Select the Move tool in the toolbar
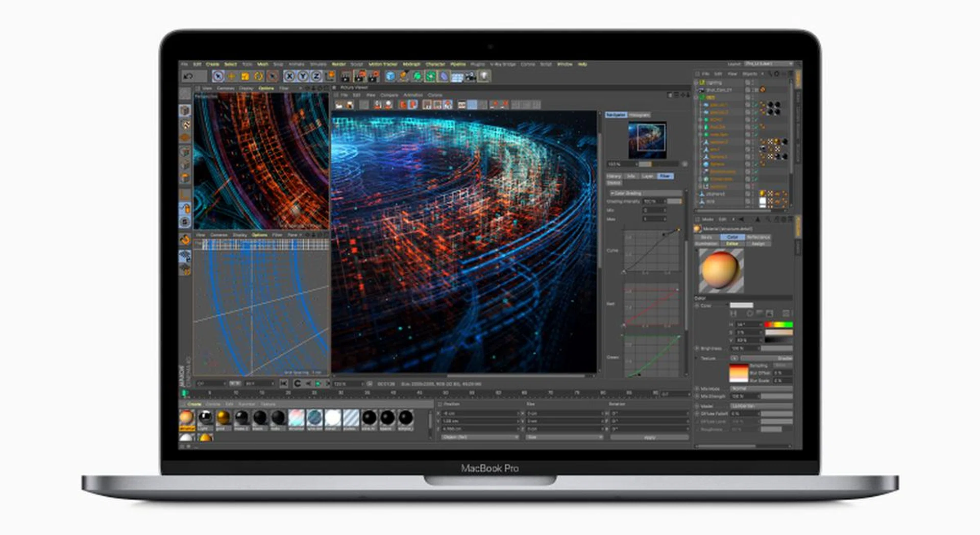The image size is (980, 535). click(x=231, y=76)
